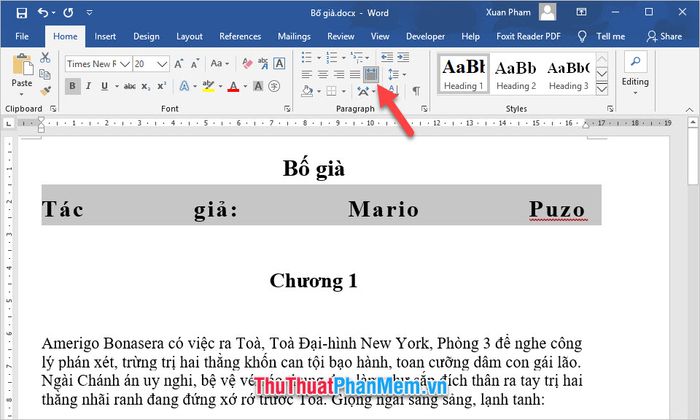The height and width of the screenshot is (420, 700).
Task: Apply the Heading 3 style
Action: click(568, 74)
